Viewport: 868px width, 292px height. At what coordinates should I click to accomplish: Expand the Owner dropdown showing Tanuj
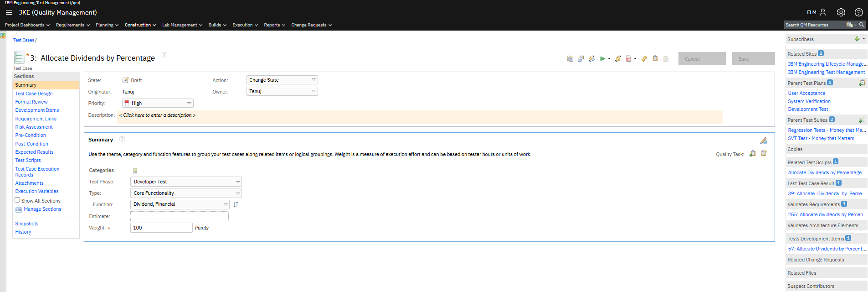pos(282,91)
